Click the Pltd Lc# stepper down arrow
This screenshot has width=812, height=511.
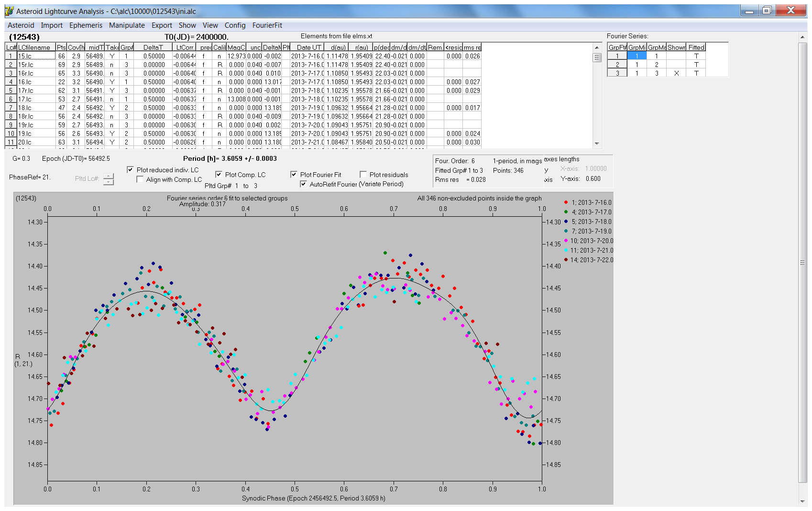(x=109, y=182)
